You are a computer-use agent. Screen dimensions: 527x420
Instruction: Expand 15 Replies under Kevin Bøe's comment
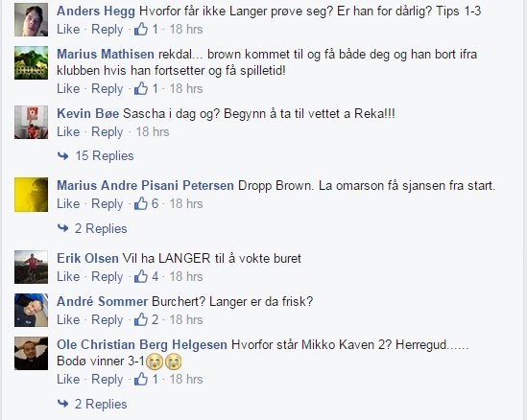105,155
